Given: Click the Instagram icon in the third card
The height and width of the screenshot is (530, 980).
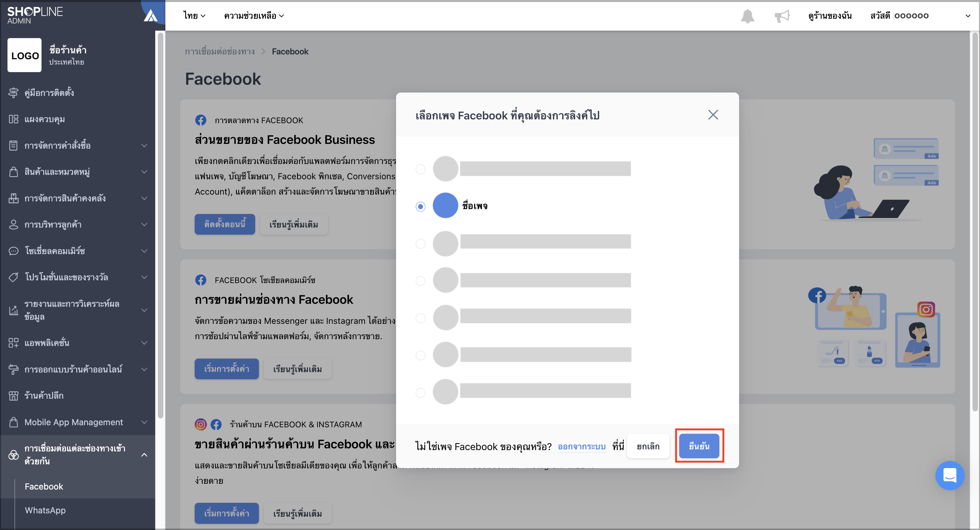Looking at the screenshot, I should 200,424.
